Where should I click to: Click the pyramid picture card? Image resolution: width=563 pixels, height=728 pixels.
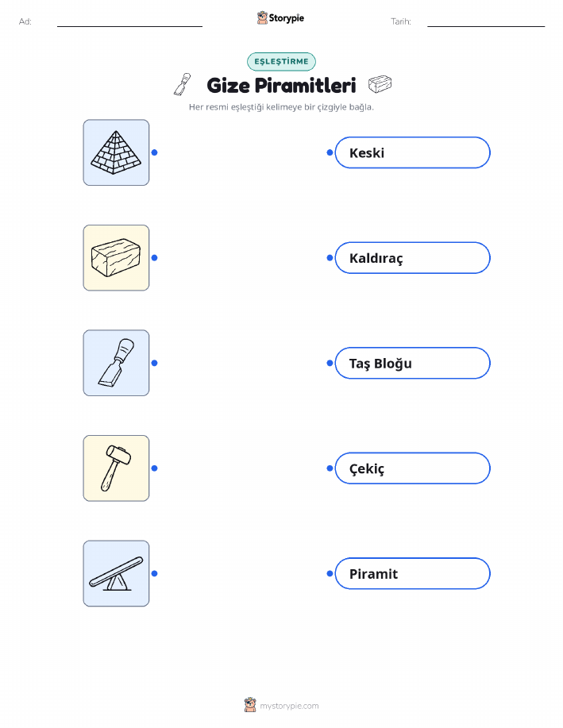tap(116, 152)
